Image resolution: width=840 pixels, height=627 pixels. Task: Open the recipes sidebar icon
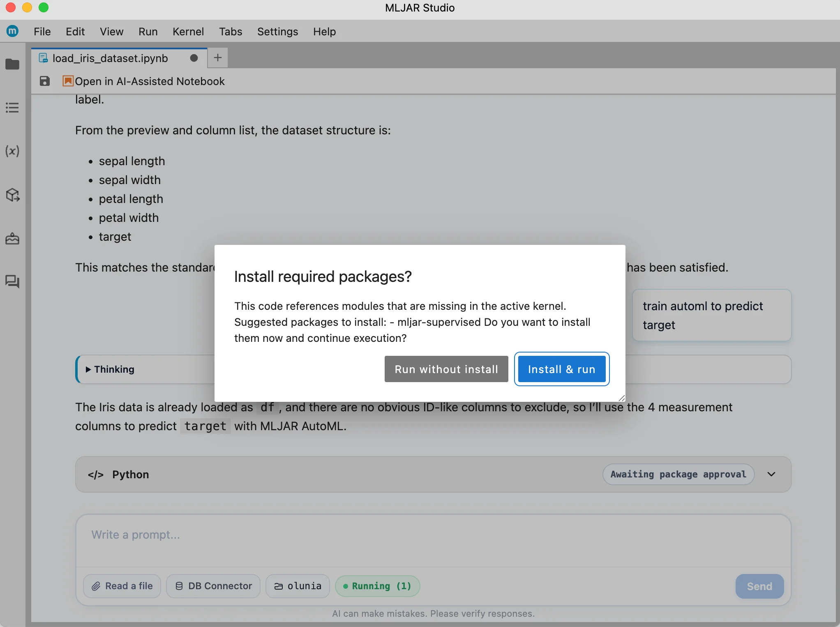[12, 238]
